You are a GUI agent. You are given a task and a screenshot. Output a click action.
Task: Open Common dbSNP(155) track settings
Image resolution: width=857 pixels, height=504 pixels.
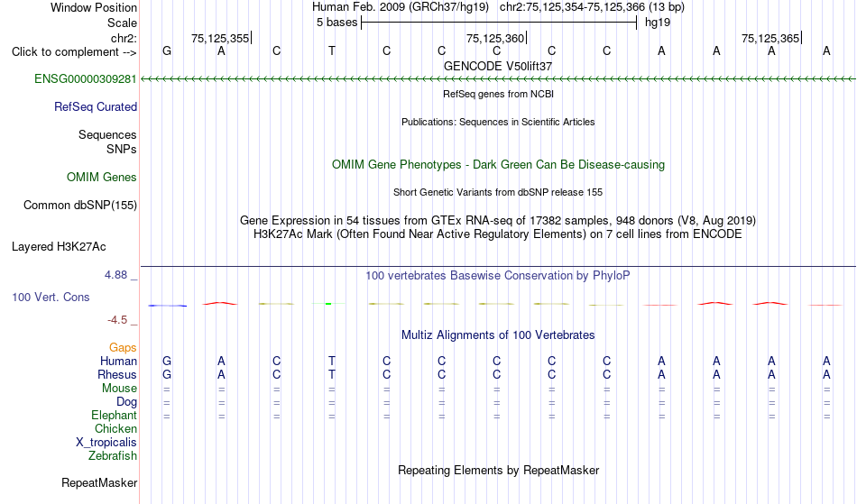pyautogui.click(x=80, y=206)
